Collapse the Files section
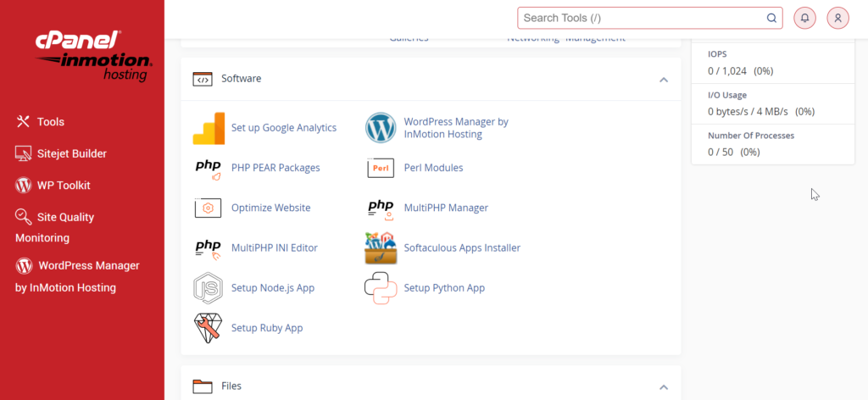 pyautogui.click(x=664, y=387)
